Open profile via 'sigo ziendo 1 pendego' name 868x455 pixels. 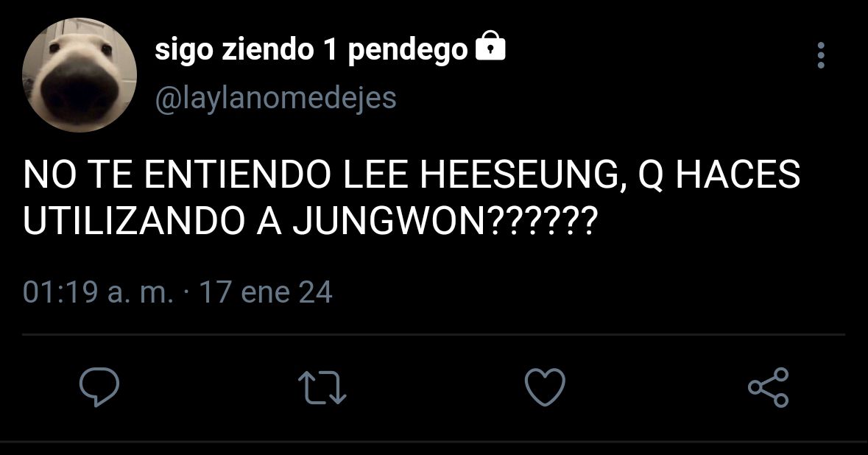tap(311, 50)
